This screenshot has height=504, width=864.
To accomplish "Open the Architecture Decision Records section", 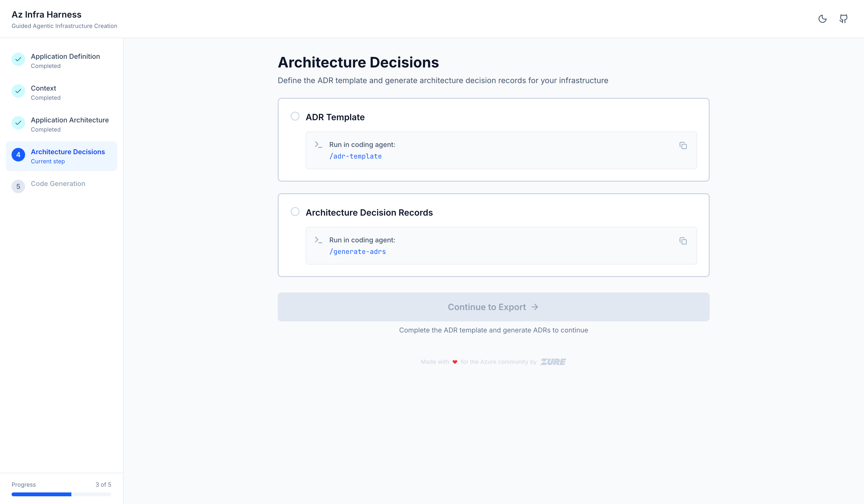I will (370, 212).
